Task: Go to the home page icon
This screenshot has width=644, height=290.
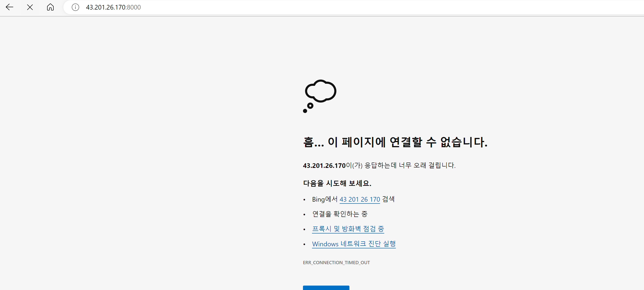Action: [x=50, y=7]
